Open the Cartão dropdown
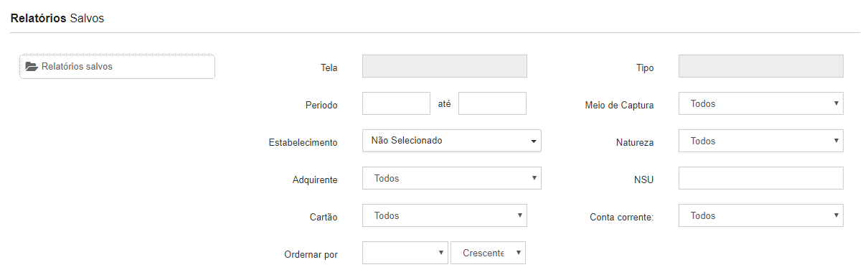Viewport: 868px width, 275px height. (445, 215)
